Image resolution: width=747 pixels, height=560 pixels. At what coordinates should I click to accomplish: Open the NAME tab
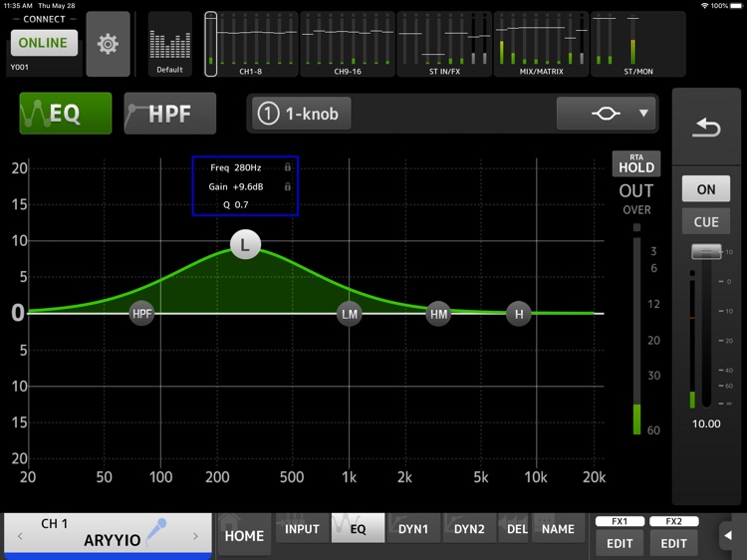tap(558, 528)
